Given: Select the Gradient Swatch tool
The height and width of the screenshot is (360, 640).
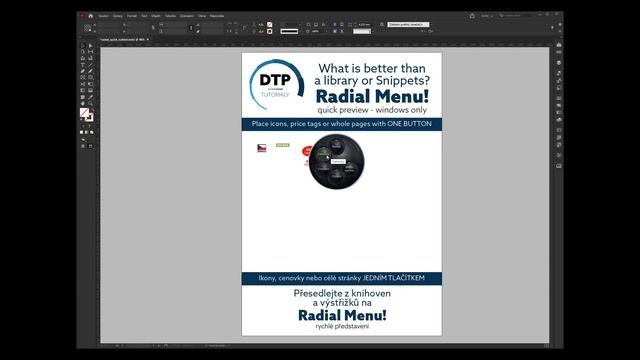Looking at the screenshot, I should (82, 90).
